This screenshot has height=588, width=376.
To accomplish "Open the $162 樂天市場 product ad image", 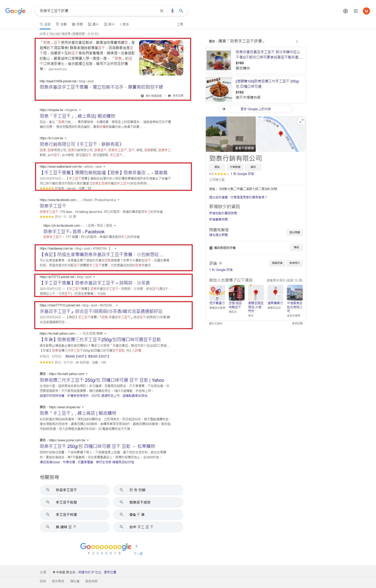I will pos(219,90).
